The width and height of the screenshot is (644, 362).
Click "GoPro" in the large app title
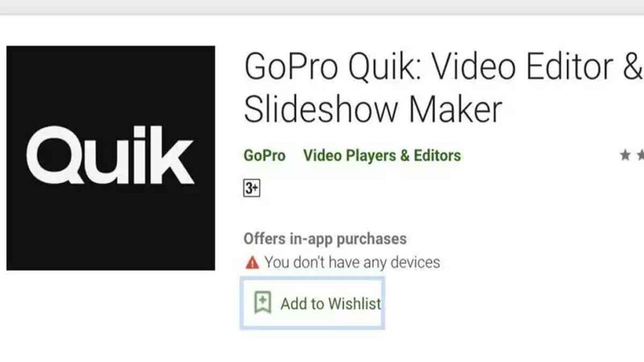coord(291,66)
